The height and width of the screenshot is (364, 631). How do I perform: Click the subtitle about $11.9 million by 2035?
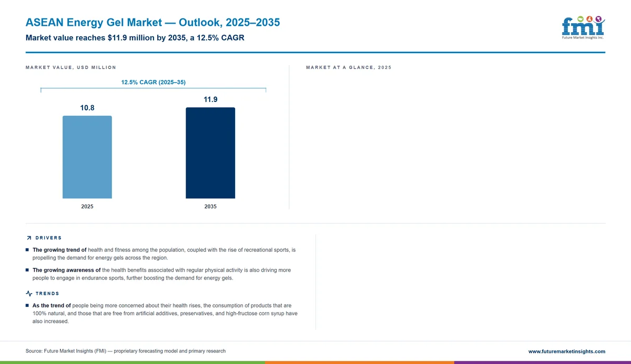point(135,38)
